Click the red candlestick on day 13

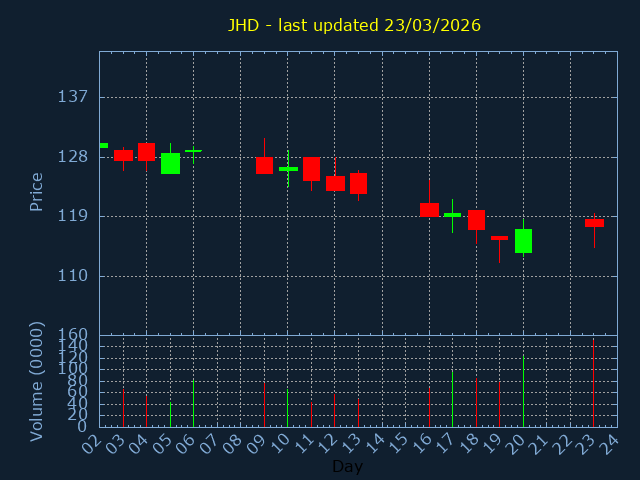[358, 183]
